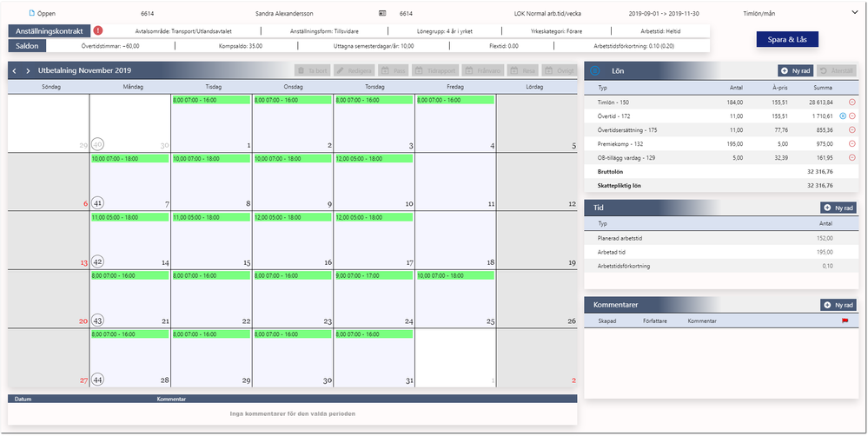Click the week 44 circle
868x436 pixels.
(x=97, y=380)
